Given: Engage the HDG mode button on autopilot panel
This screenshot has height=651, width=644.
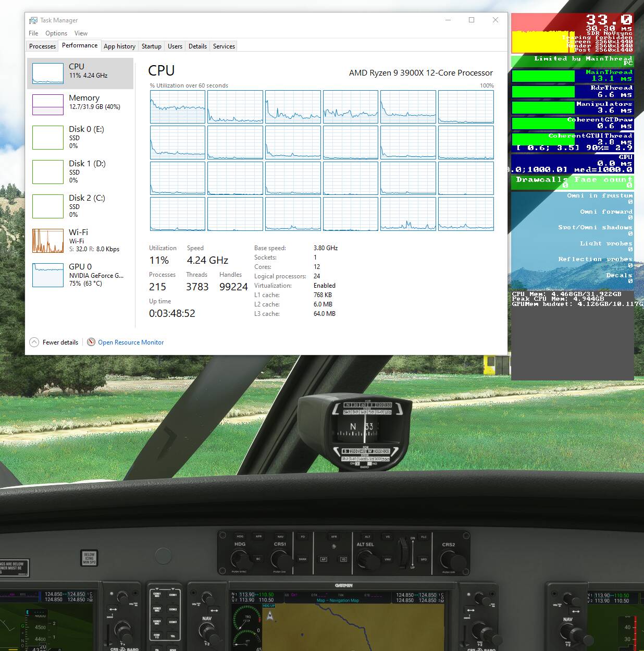Looking at the screenshot, I should [x=240, y=536].
